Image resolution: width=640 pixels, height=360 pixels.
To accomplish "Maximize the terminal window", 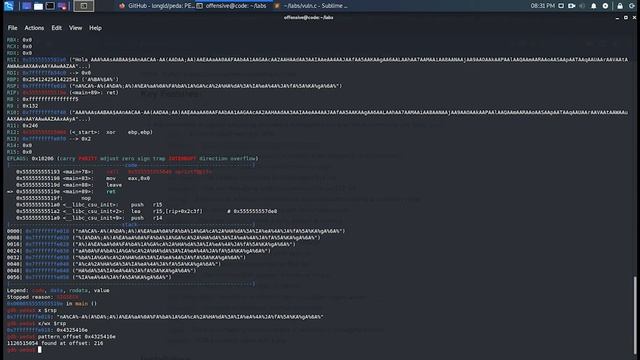I will tap(626, 18).
